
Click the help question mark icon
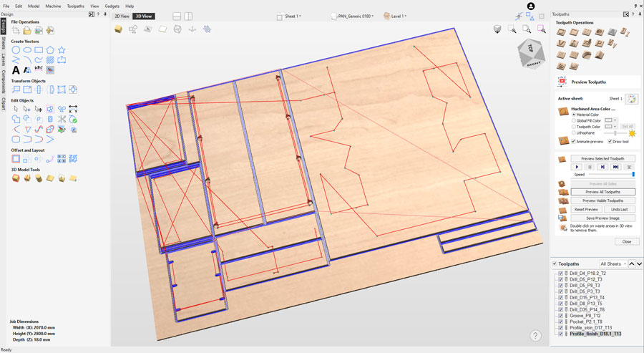coord(535,335)
